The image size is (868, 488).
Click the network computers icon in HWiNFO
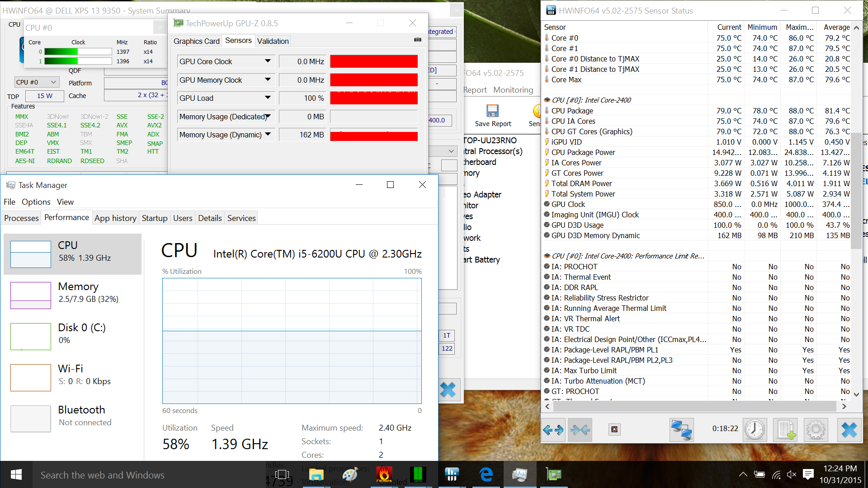(x=681, y=430)
